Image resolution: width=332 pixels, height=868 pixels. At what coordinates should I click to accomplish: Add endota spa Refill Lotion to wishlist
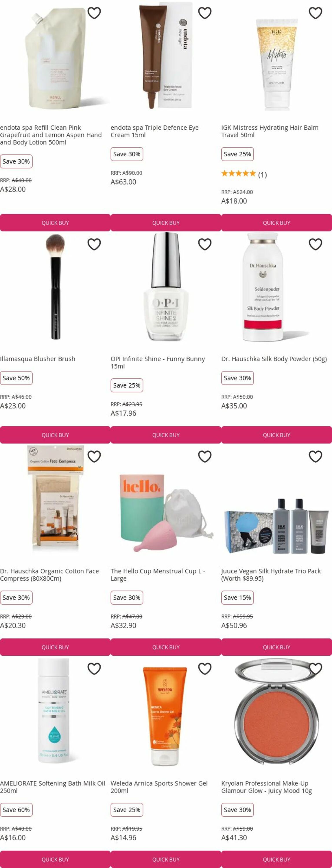[x=94, y=13]
